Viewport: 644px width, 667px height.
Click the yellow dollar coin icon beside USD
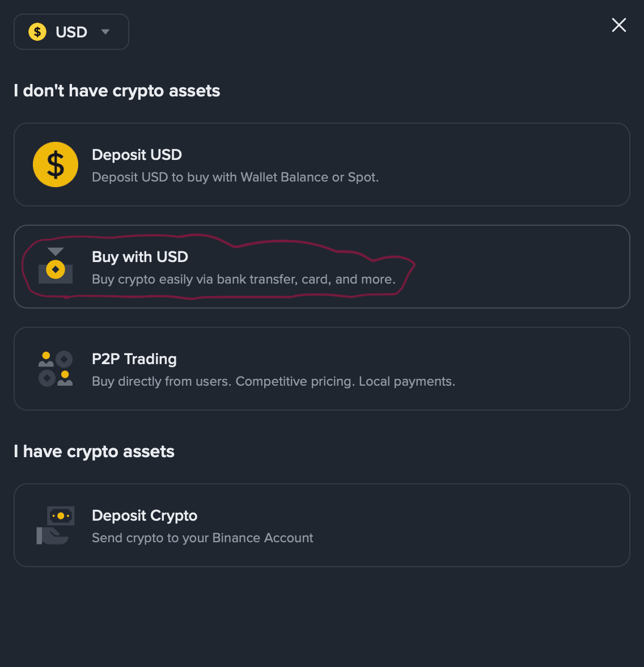[37, 32]
